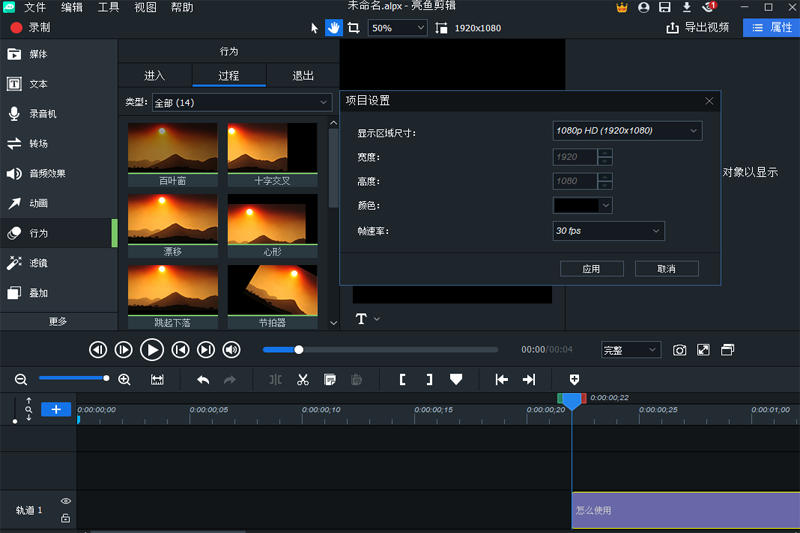The height and width of the screenshot is (533, 800).
Task: Open the 显示区域尺寸 1080p HD dropdown
Action: 627,130
